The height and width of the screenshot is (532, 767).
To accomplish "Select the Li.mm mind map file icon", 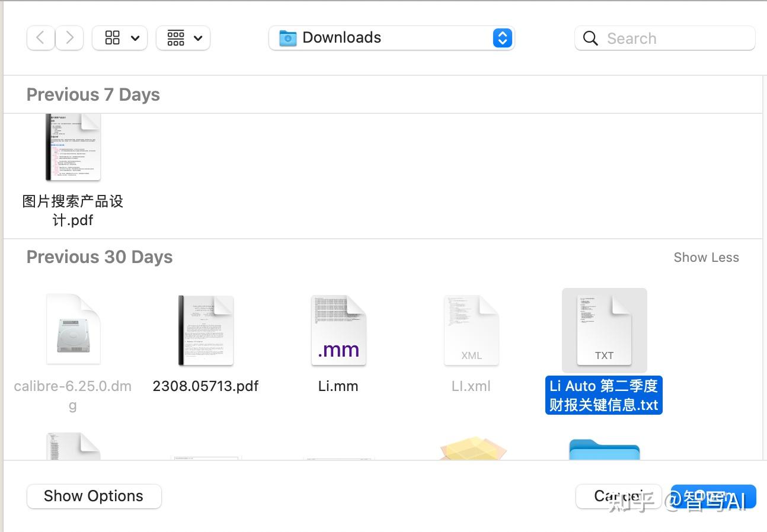I will [x=338, y=330].
